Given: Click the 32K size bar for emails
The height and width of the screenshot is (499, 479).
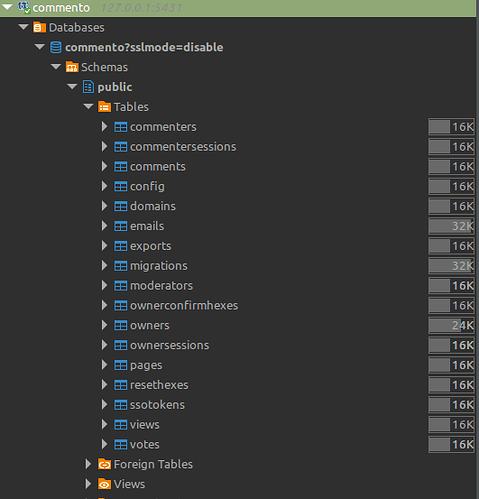Looking at the screenshot, I should pyautogui.click(x=451, y=226).
